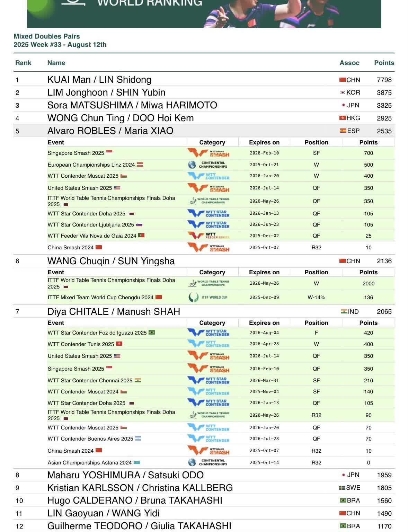Click ITTF World Cup logo in Chengdu 2024 row
Screen dimensions: 408x532
point(208,297)
